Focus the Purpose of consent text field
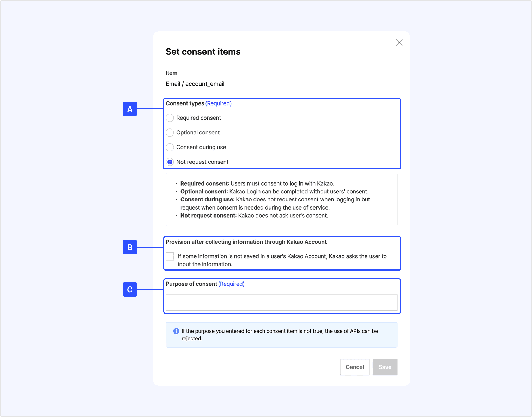 coord(281,302)
